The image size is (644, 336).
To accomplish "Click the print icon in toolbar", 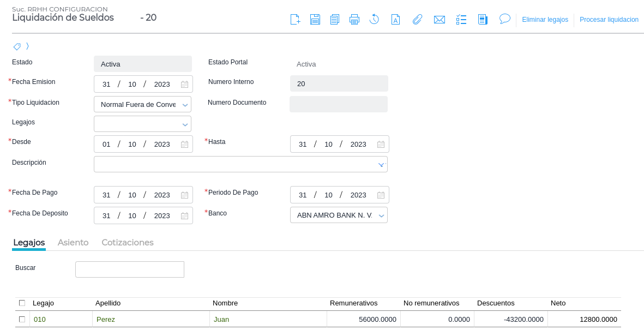I will (x=354, y=20).
